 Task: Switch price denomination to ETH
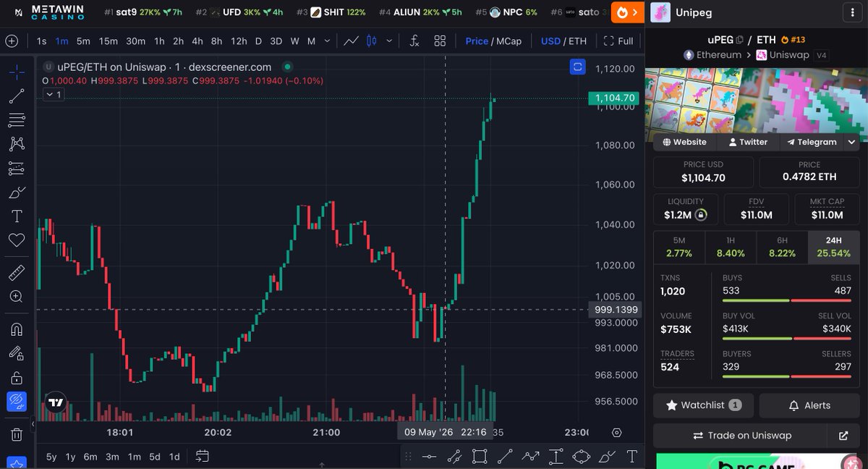[577, 41]
